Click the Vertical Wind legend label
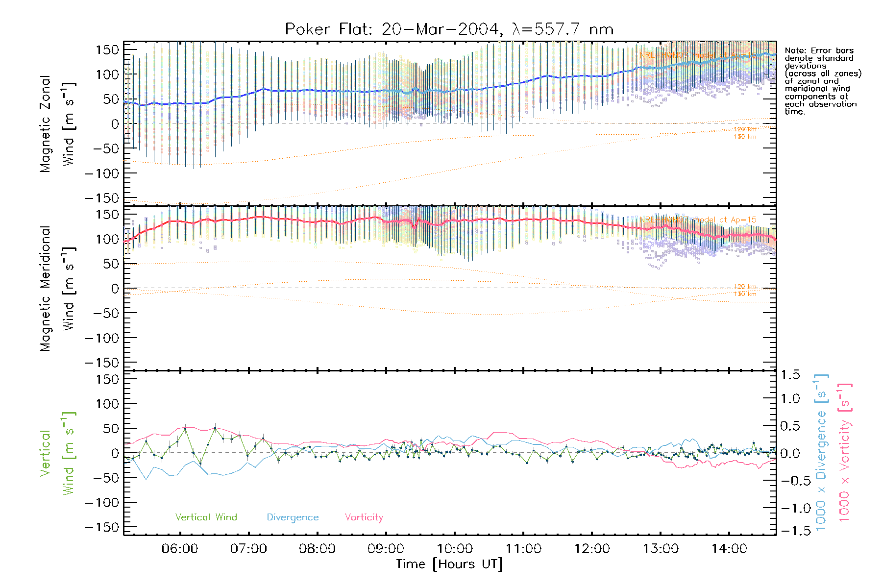Image resolution: width=882 pixels, height=588 pixels. point(206,517)
